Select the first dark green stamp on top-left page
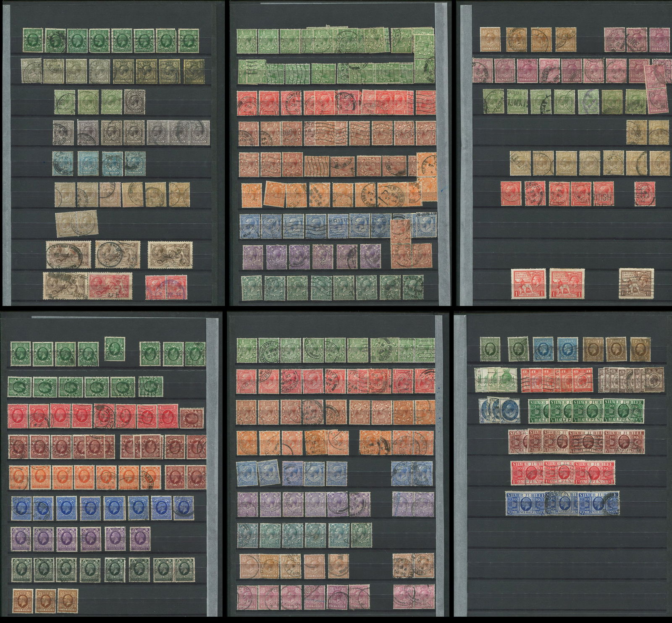This screenshot has width=672, height=623. (x=32, y=41)
